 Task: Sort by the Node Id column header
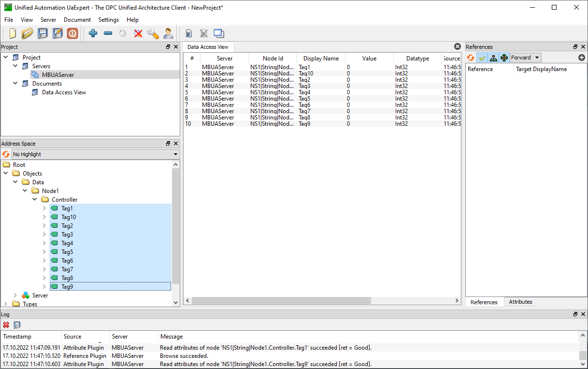click(273, 59)
